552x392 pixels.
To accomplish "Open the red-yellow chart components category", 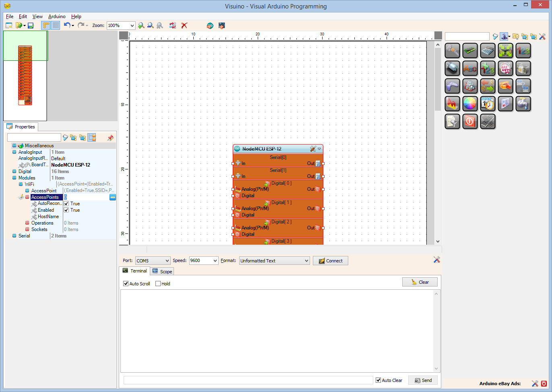I will (452, 104).
